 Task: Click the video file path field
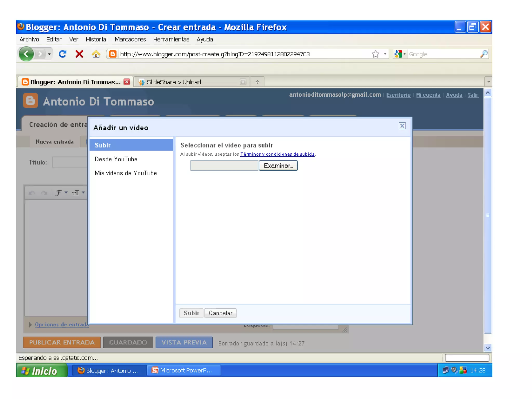coord(224,166)
